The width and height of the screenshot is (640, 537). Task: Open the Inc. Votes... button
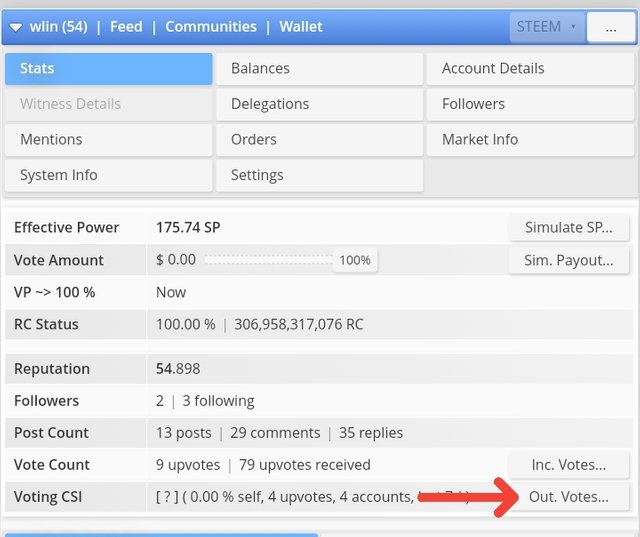coord(569,465)
